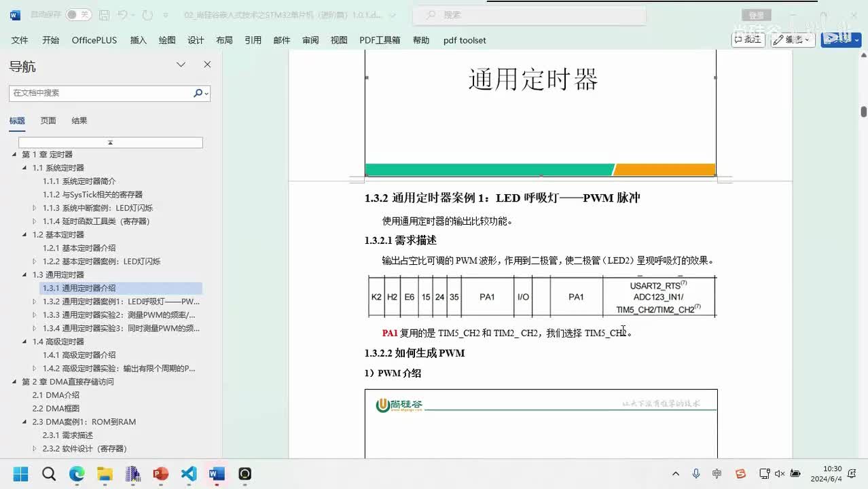Click the taskbar Search magnifier icon
Viewport: 868px width, 489px height.
point(49,473)
